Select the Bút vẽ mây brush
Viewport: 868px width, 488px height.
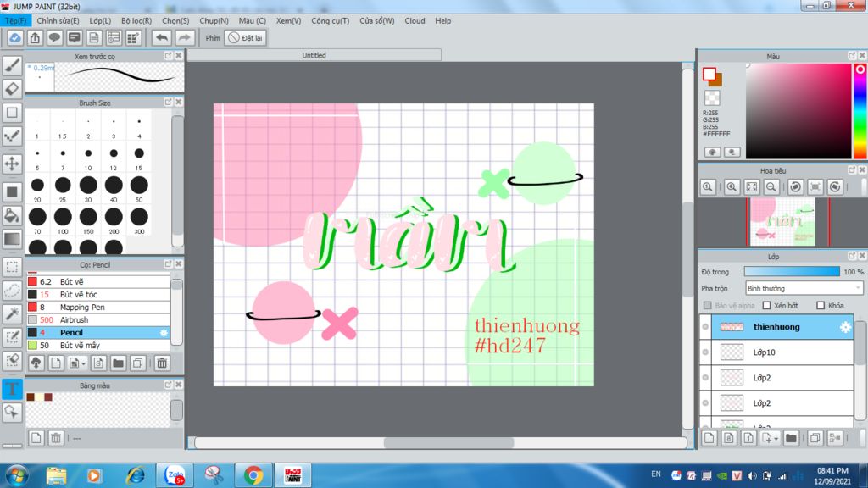pyautogui.click(x=98, y=346)
